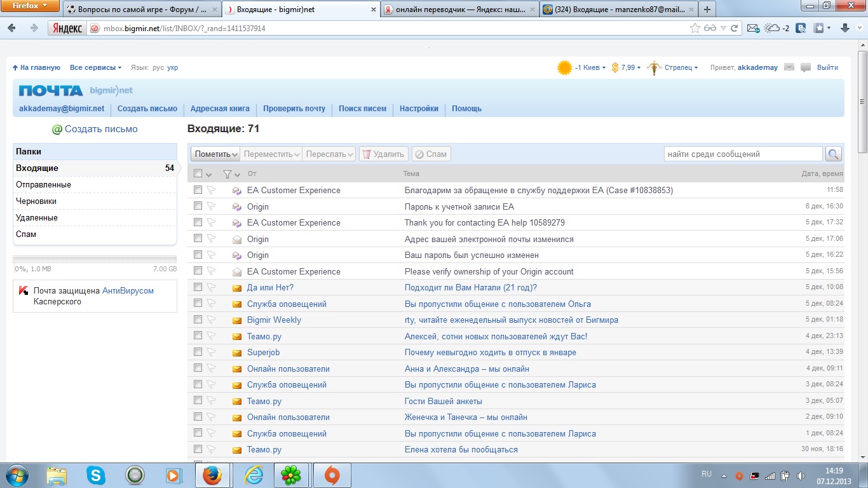Open the Стрелец horoscope dropdown
The image size is (868, 488).
[x=681, y=67]
